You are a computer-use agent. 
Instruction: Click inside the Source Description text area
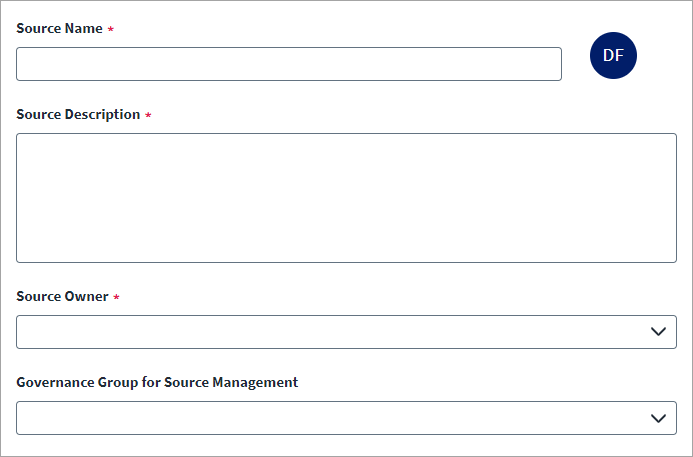pyautogui.click(x=346, y=198)
